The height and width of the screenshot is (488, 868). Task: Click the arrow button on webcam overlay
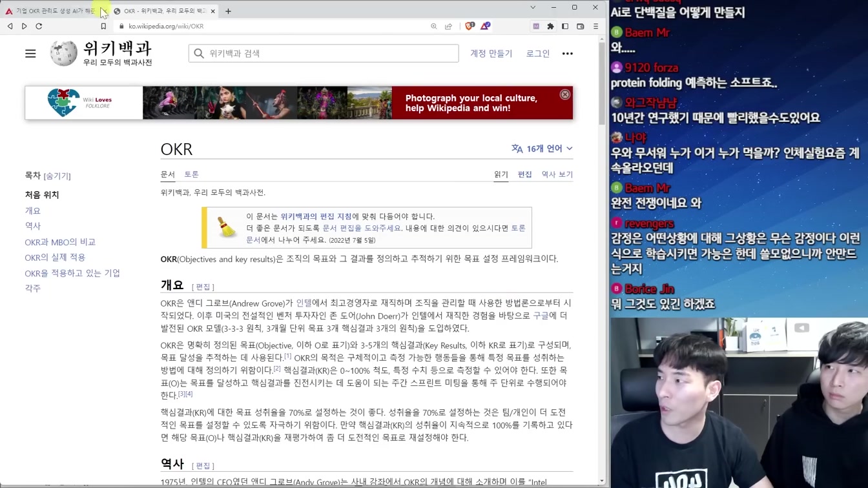[801, 328]
